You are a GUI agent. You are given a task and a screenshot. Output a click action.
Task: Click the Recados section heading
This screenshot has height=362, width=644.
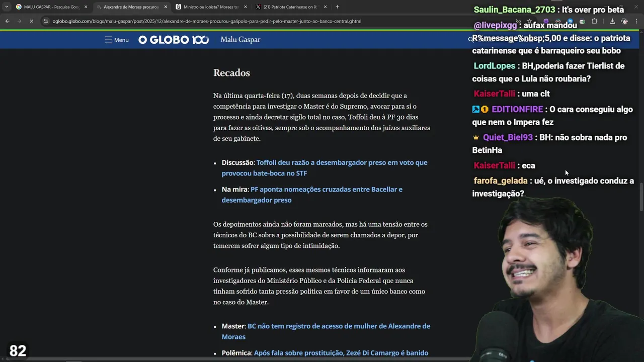pos(231,73)
